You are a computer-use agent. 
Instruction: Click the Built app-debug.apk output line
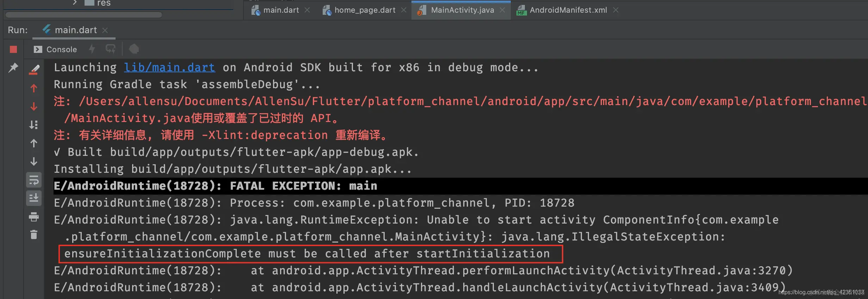pos(236,152)
